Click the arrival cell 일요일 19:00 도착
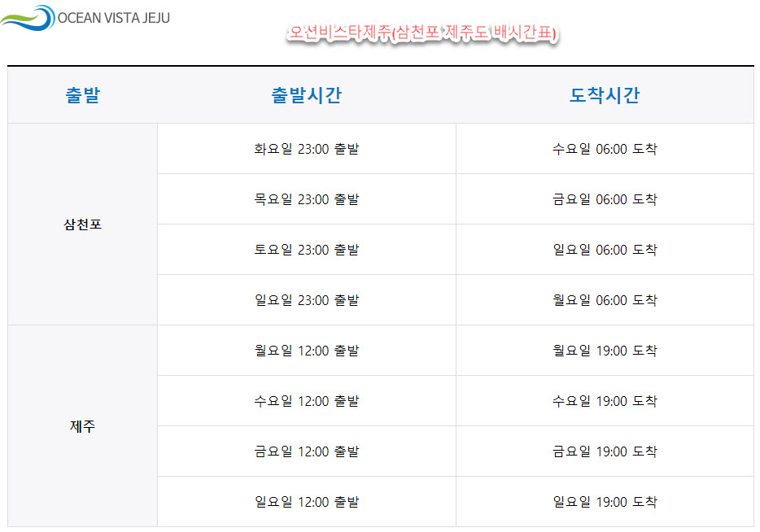This screenshot has width=760, height=532. (605, 501)
